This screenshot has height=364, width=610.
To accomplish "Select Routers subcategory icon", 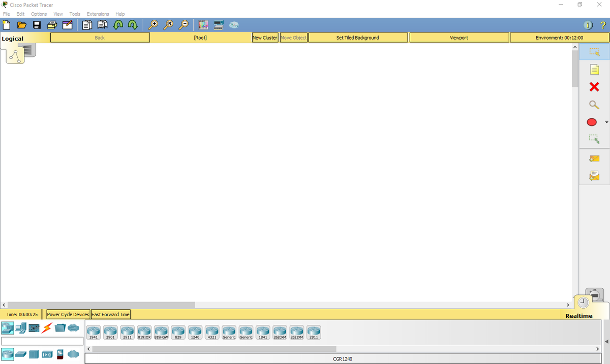I will pos(7,354).
